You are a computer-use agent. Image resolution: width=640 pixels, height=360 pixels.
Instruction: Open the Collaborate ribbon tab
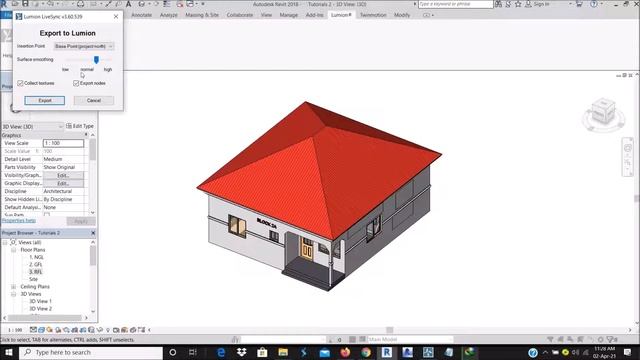pos(240,15)
